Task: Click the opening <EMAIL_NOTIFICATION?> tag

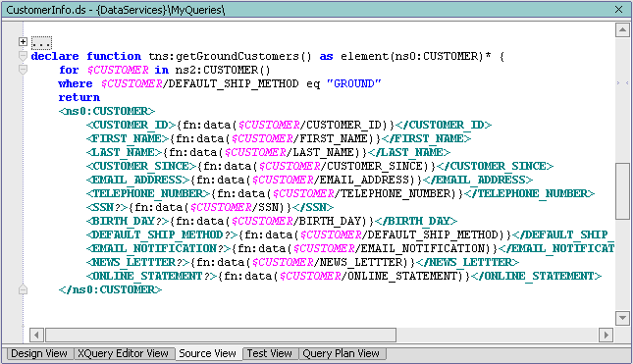Action: coord(159,248)
